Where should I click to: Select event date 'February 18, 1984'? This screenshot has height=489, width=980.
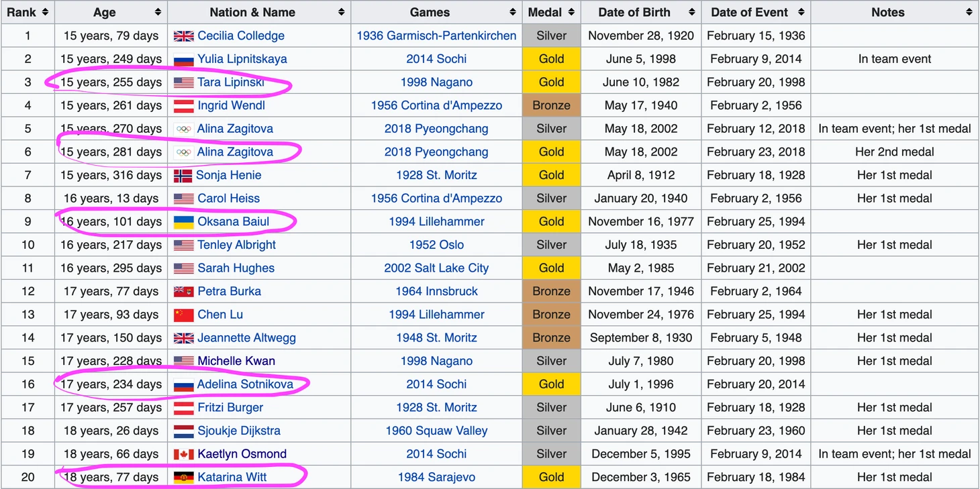click(756, 478)
